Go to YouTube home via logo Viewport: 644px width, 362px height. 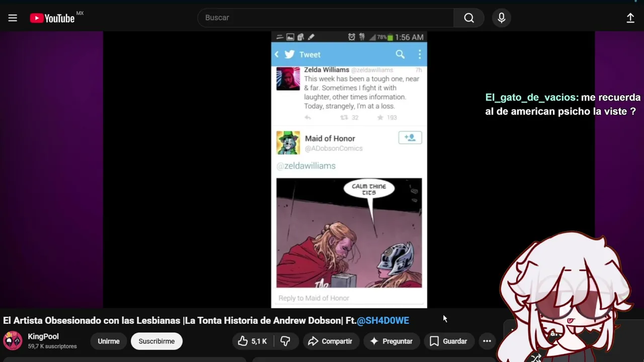52,18
